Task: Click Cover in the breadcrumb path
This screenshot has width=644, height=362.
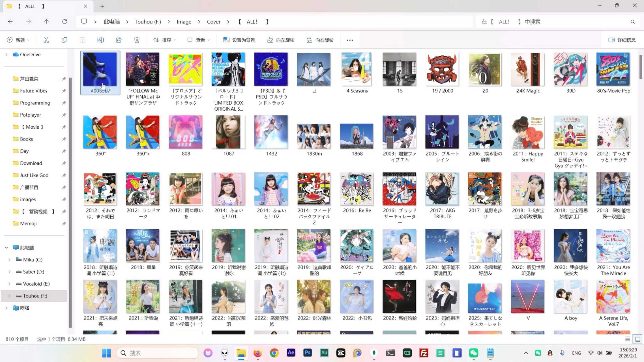Action: (x=213, y=21)
